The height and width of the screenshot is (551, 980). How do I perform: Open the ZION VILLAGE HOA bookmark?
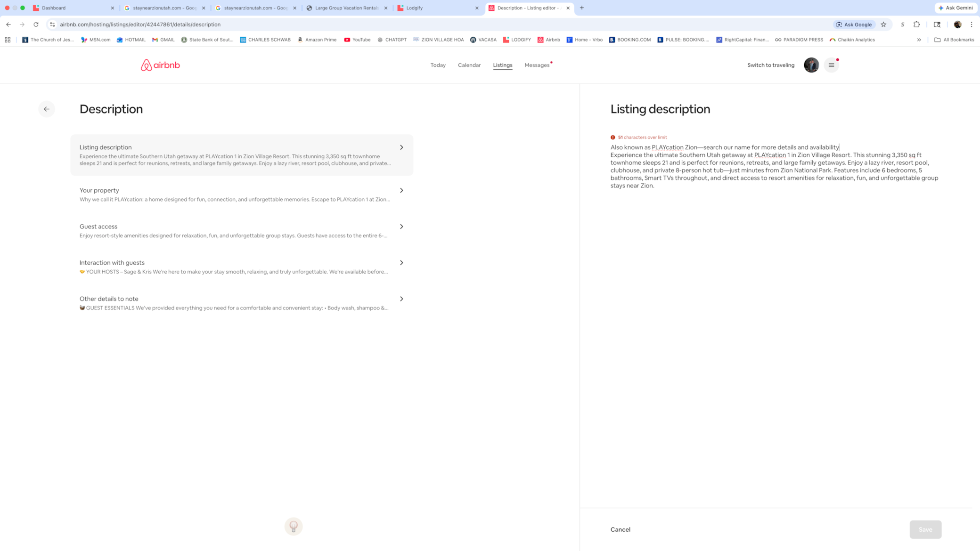click(x=438, y=40)
